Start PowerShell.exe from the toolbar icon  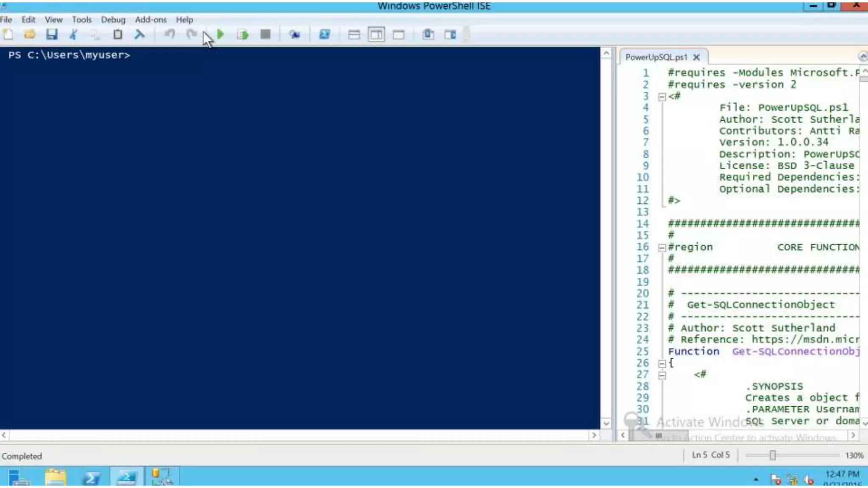(x=324, y=34)
